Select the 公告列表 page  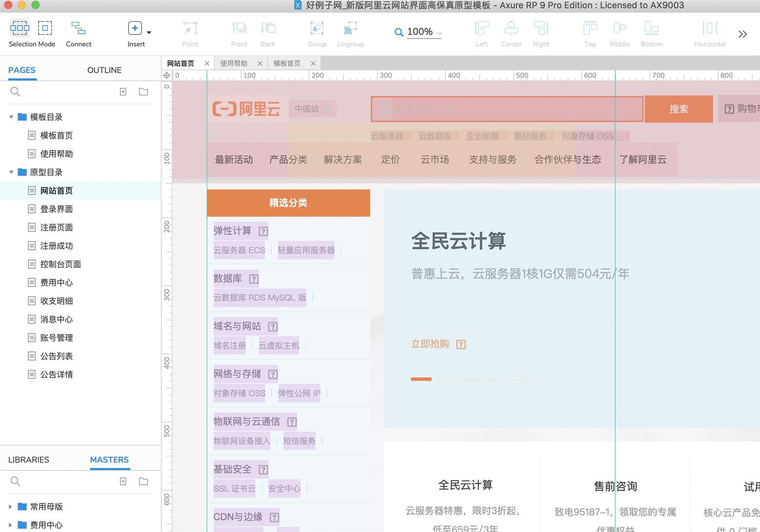point(56,356)
